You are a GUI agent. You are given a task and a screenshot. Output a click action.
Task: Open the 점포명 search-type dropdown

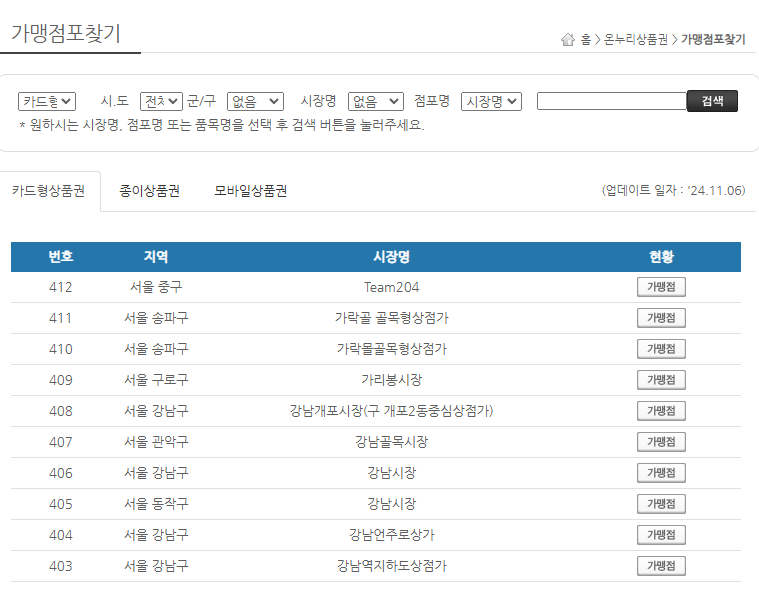(x=491, y=102)
